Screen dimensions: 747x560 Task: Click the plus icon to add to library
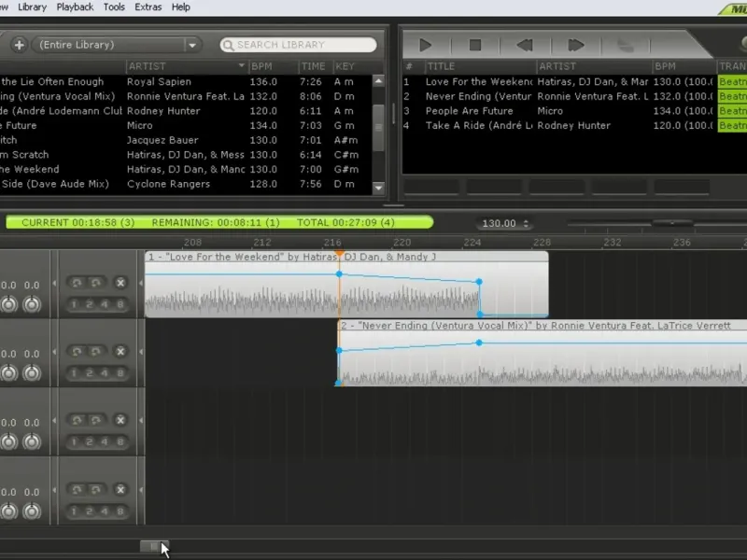[19, 44]
